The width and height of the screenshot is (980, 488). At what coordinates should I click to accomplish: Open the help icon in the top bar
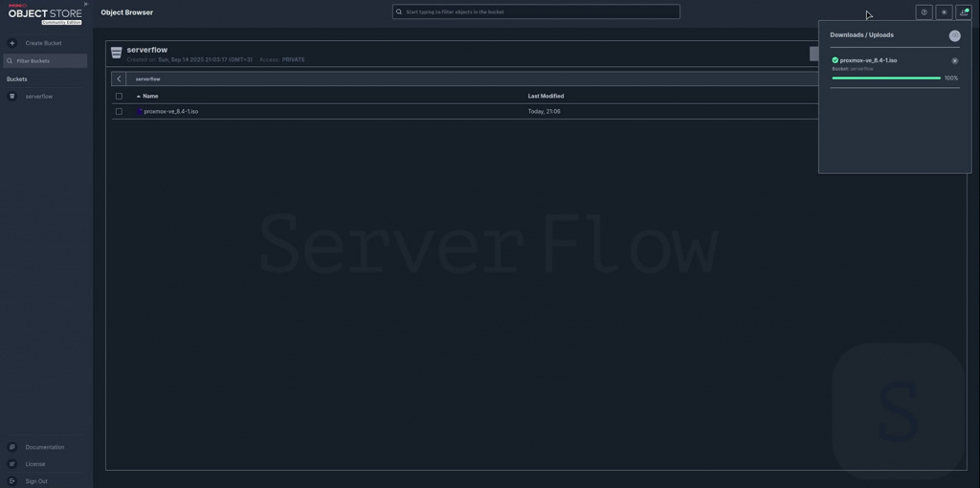click(924, 12)
